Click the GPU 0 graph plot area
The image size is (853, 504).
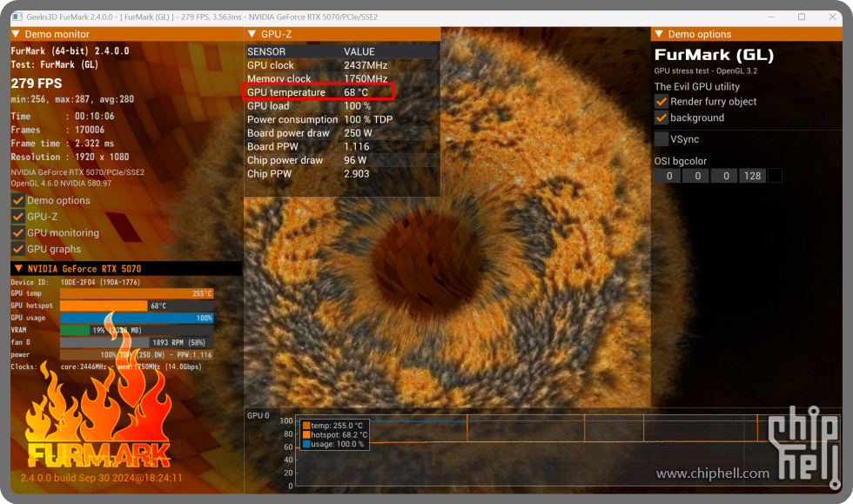click(x=566, y=453)
